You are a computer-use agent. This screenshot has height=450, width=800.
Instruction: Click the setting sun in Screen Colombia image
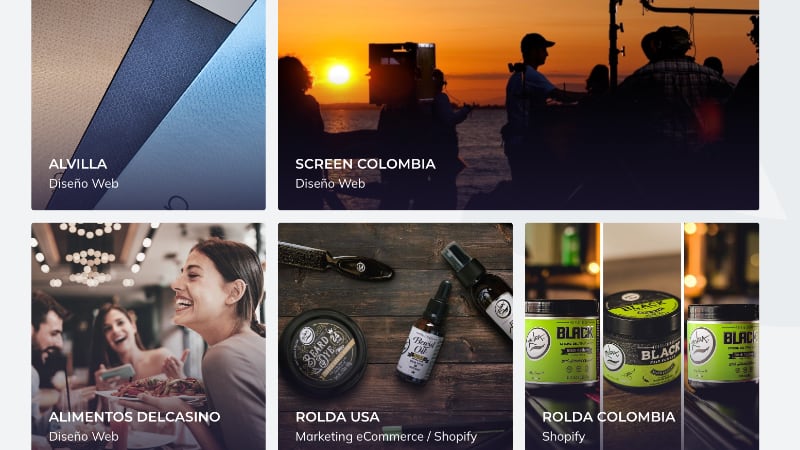338,74
